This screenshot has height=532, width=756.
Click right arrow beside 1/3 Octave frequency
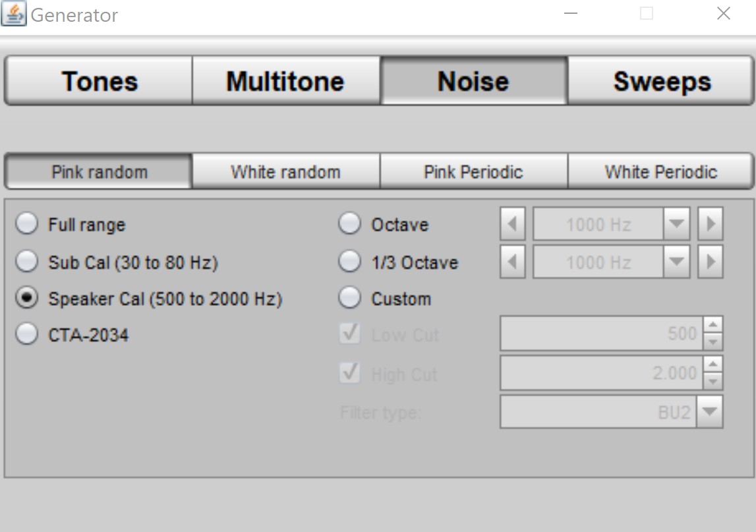coord(711,262)
